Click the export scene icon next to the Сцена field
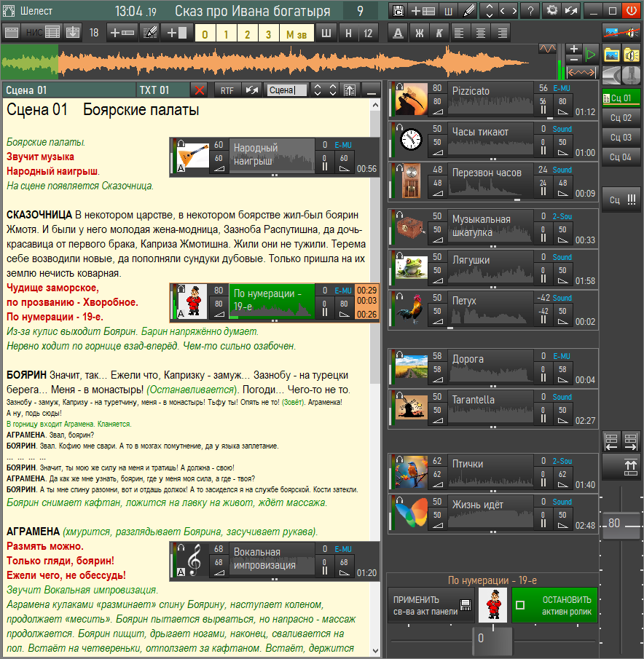This screenshot has height=659, width=644. click(350, 90)
